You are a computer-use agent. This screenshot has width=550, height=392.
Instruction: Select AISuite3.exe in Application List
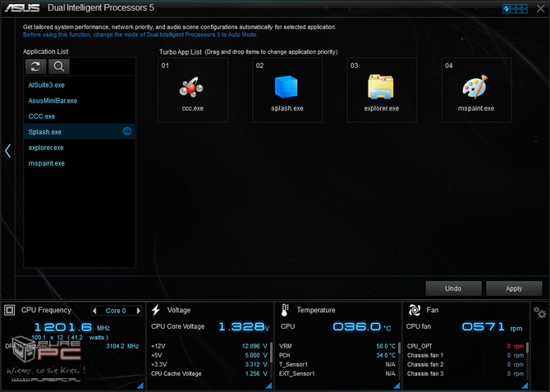pos(80,85)
